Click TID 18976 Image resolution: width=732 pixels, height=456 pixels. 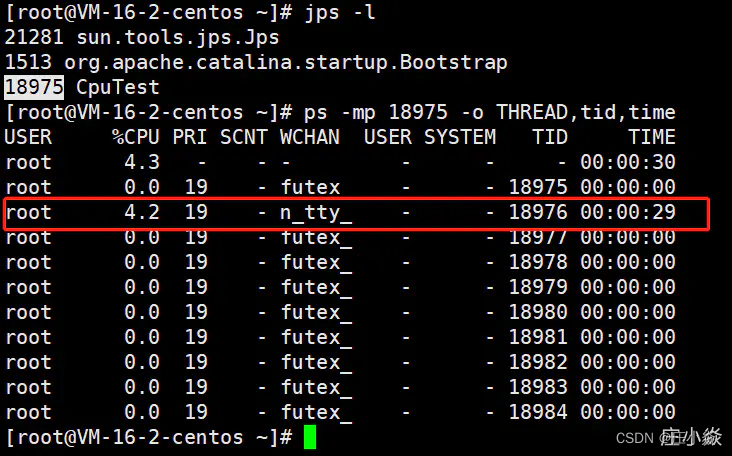tap(538, 212)
